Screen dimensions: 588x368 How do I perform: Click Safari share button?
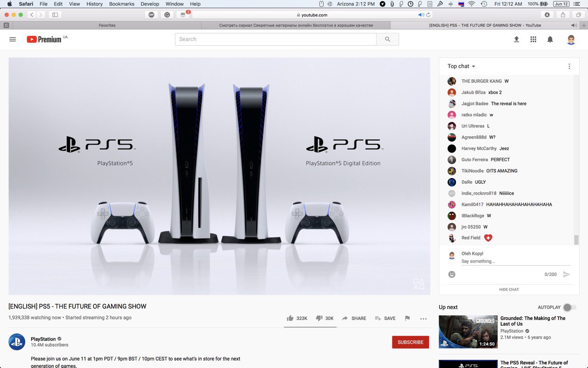563,15
